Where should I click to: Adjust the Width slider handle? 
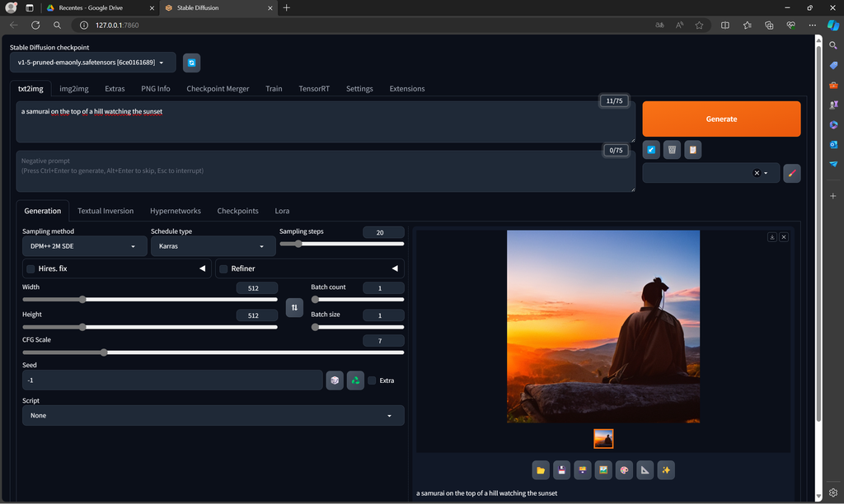point(82,300)
